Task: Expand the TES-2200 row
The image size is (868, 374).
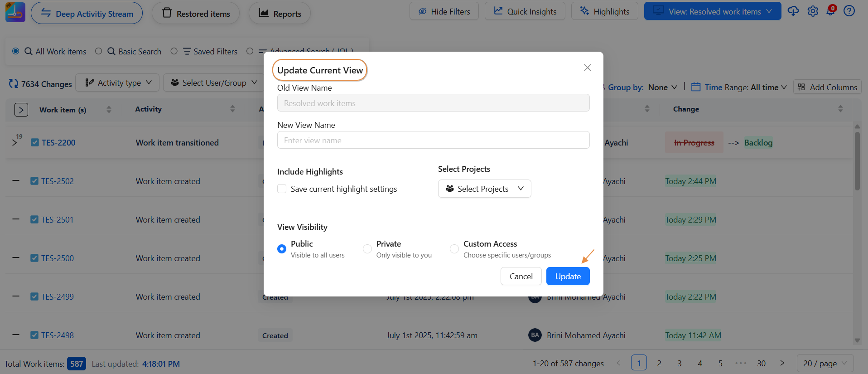Action: (14, 143)
